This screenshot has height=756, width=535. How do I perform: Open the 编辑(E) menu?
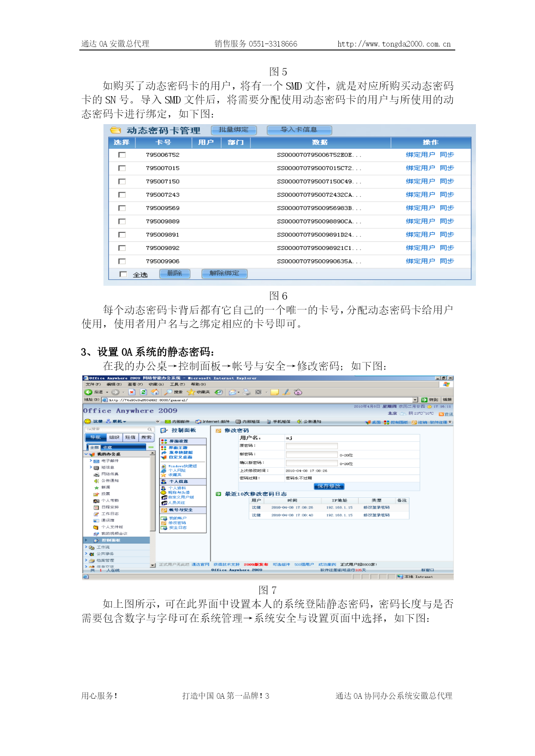[x=114, y=384]
